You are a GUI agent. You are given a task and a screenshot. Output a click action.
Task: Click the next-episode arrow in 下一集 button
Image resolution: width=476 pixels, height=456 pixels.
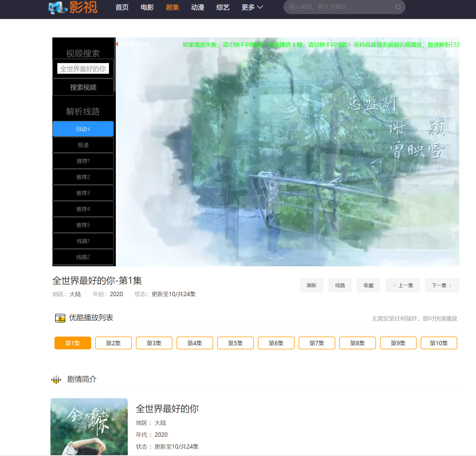450,285
